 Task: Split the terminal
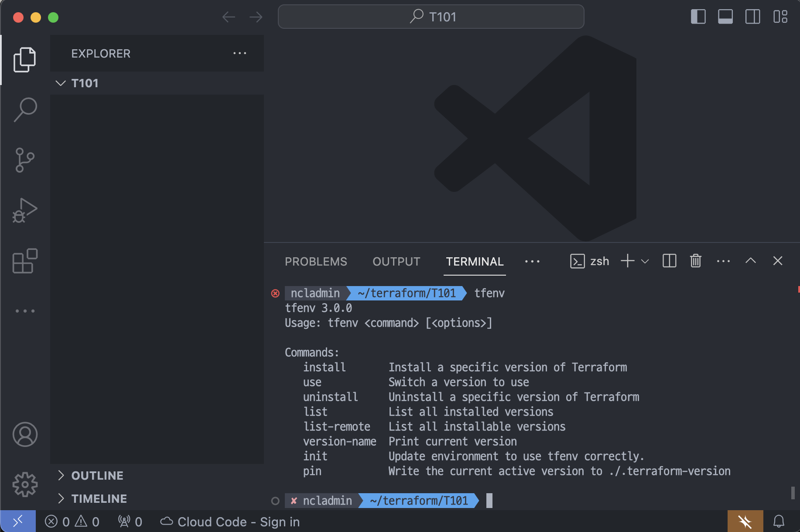[669, 261]
